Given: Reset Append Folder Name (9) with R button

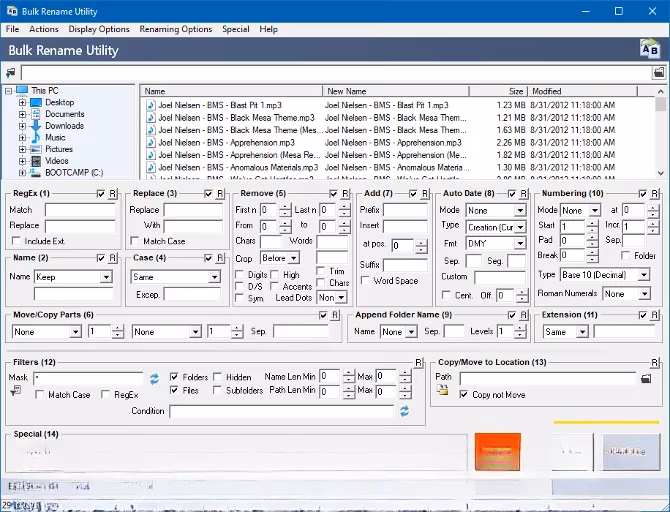Looking at the screenshot, I should click(523, 315).
